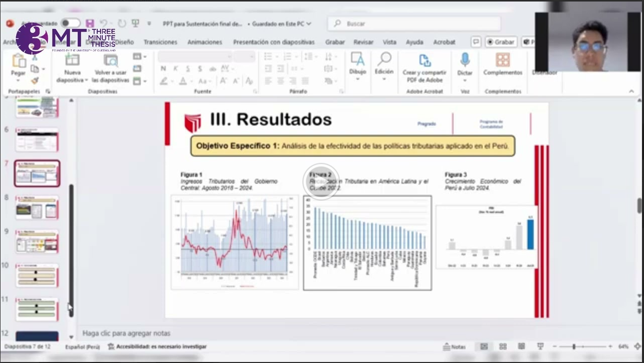The height and width of the screenshot is (363, 644).
Task: Open Volver a usar las diapositivas
Action: coord(110,61)
